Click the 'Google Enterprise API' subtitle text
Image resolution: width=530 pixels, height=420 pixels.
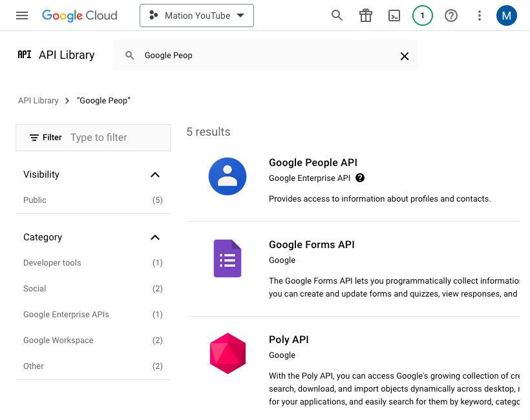pos(310,178)
